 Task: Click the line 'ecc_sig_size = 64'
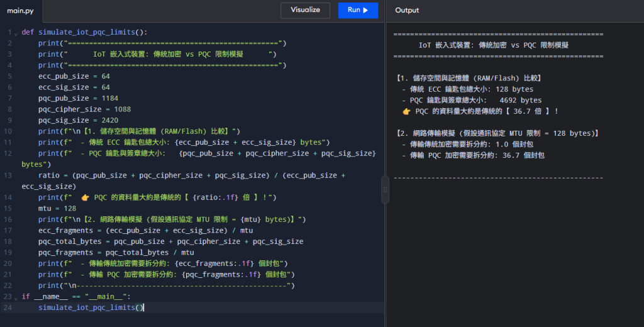(x=74, y=87)
